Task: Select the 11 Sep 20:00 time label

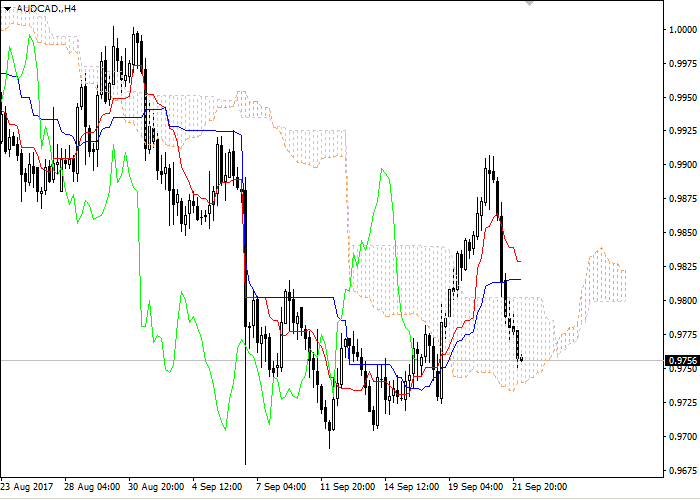Action: pos(347,487)
